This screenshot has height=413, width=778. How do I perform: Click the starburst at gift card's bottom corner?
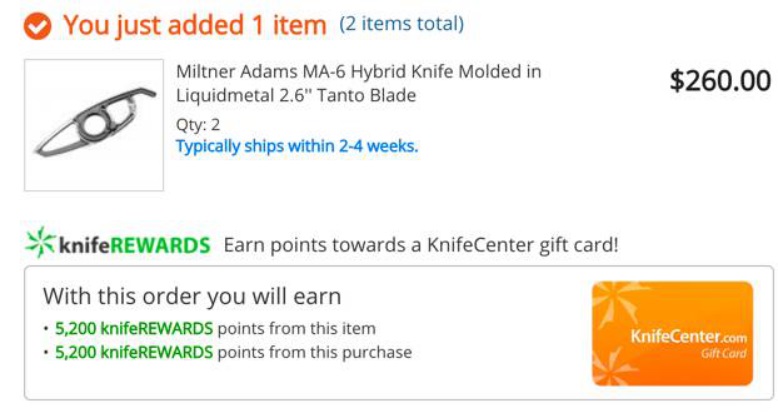(x=613, y=366)
